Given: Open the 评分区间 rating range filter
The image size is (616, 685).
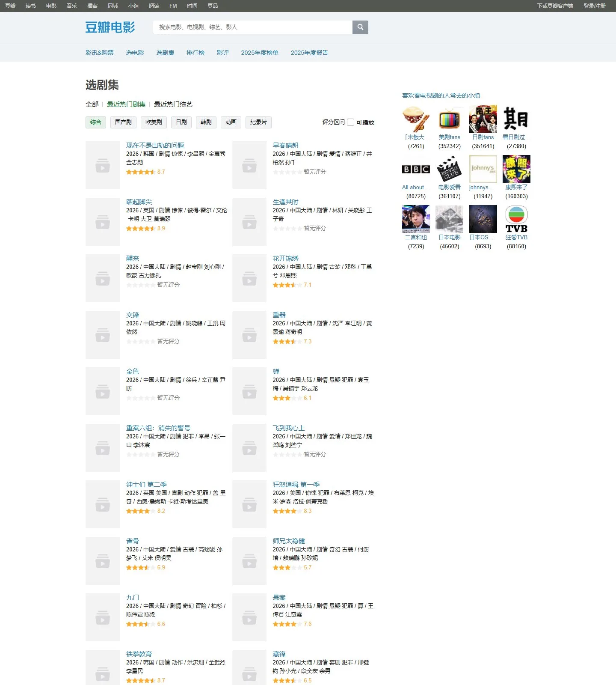Looking at the screenshot, I should [x=333, y=122].
